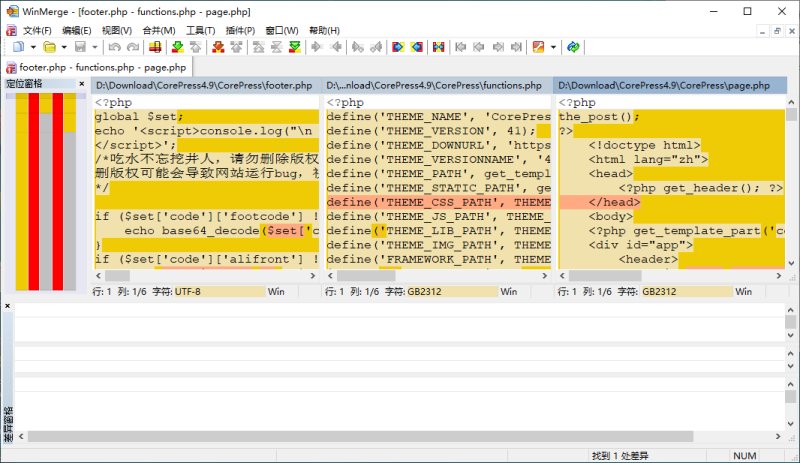Image resolution: width=800 pixels, height=463 pixels.
Task: Select the footer.php - functions.php - page.php tab
Action: tap(96, 67)
